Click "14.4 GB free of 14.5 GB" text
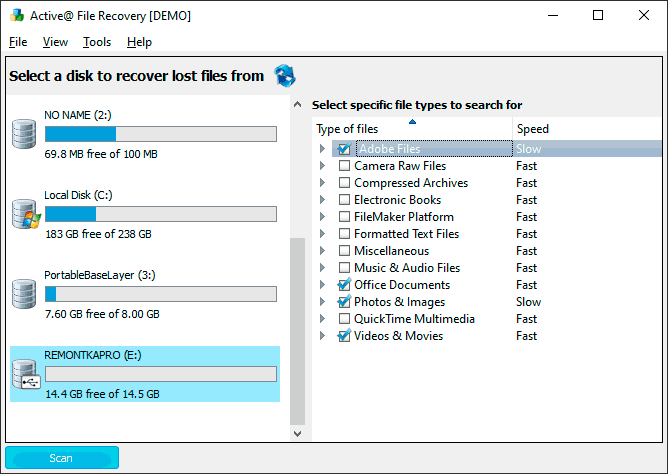The image size is (668, 474). pos(102,394)
